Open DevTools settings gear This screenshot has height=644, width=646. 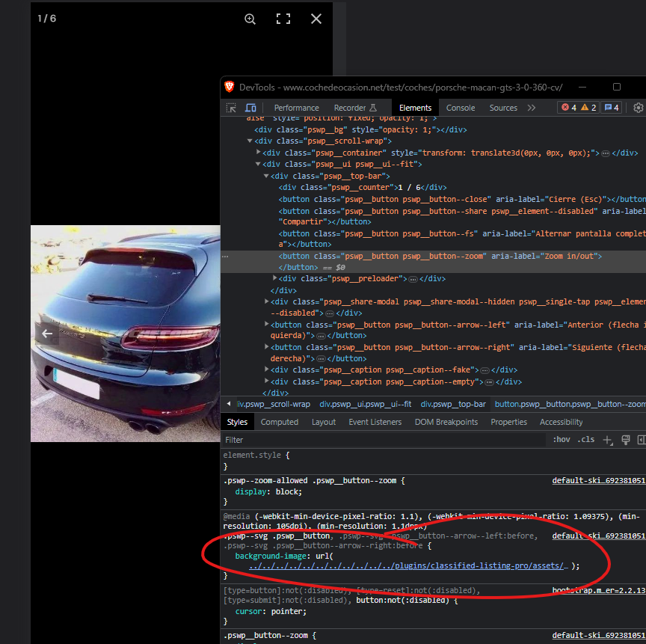pos(639,108)
